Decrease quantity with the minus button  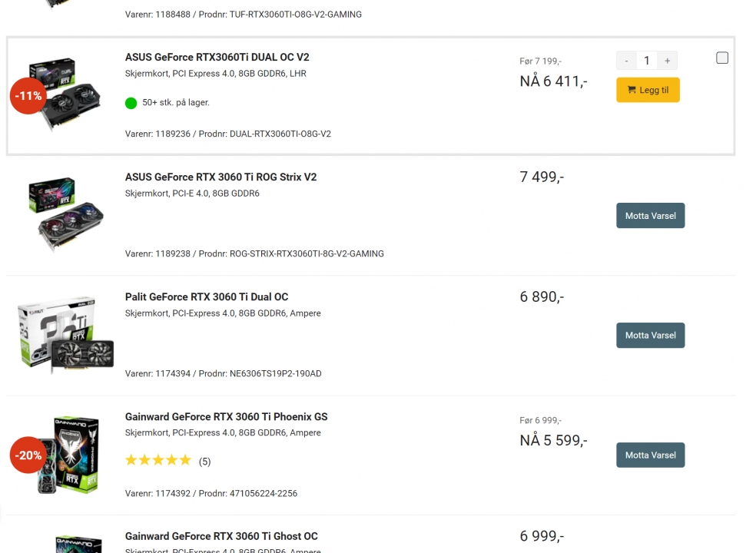pyautogui.click(x=626, y=61)
